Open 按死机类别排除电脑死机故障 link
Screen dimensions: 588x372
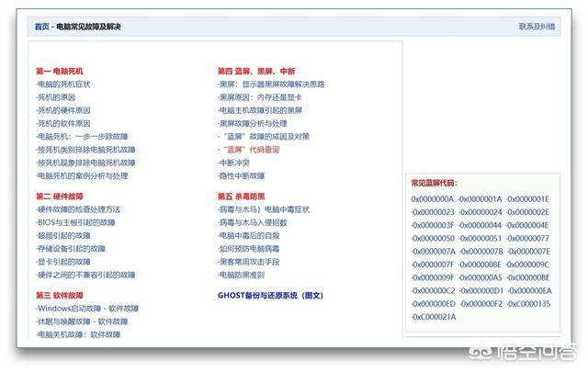(x=85, y=149)
